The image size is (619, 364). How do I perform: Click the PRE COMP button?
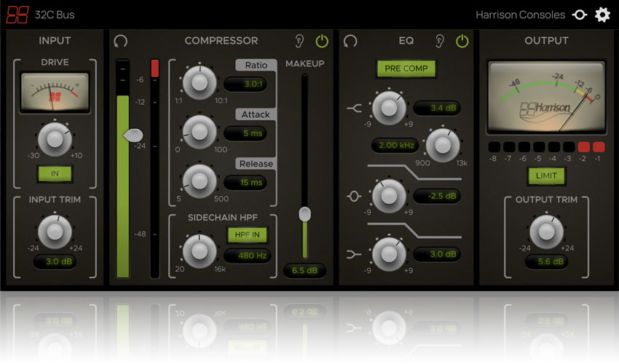[406, 68]
